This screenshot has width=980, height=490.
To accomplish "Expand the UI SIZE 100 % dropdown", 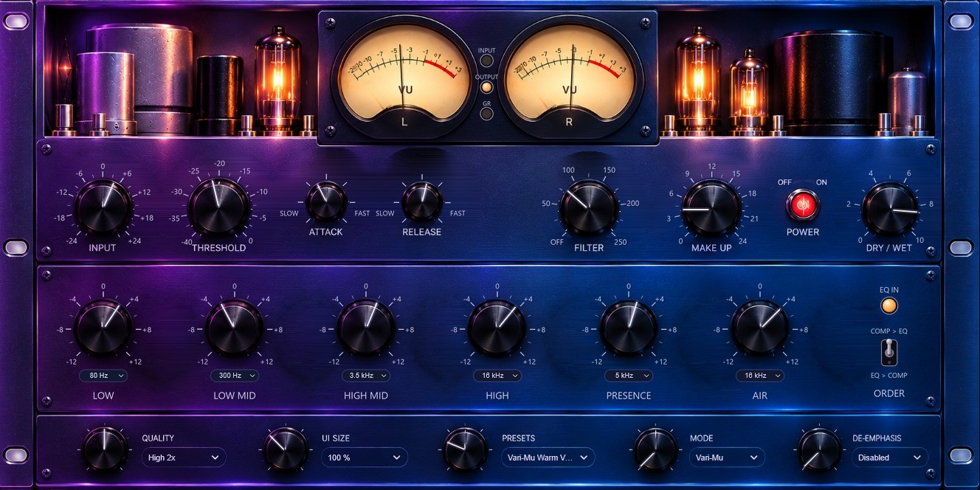I will click(x=364, y=458).
